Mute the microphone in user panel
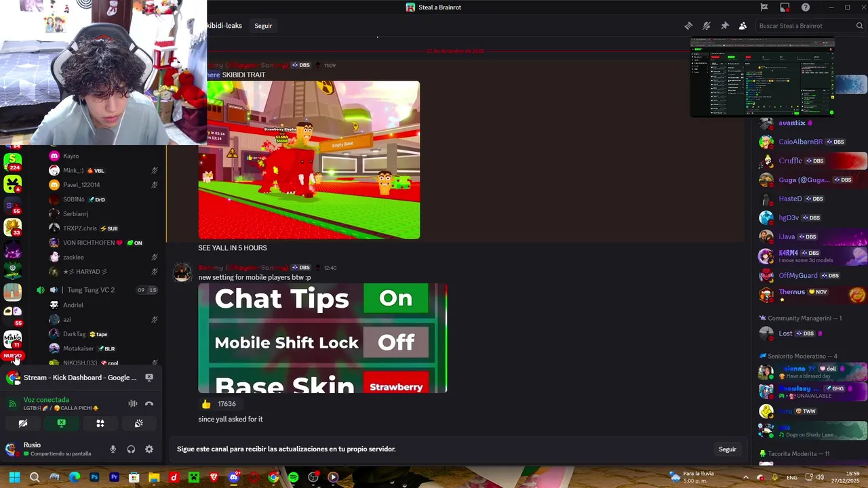868x488 pixels. (x=113, y=449)
